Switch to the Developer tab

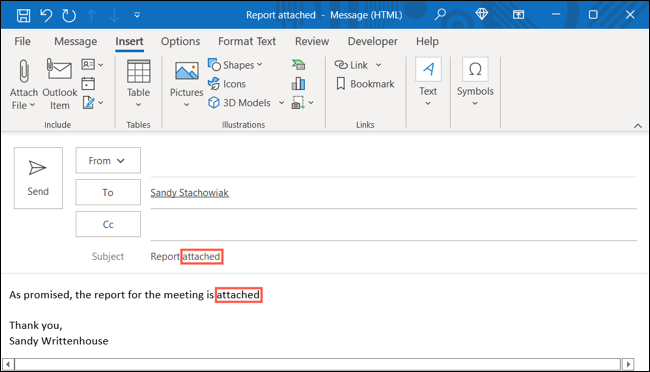(x=373, y=41)
